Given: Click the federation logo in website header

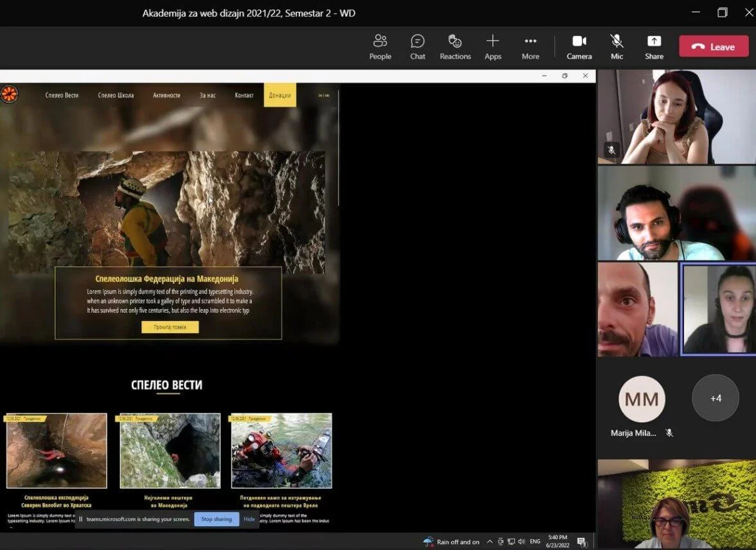Looking at the screenshot, I should (x=9, y=94).
